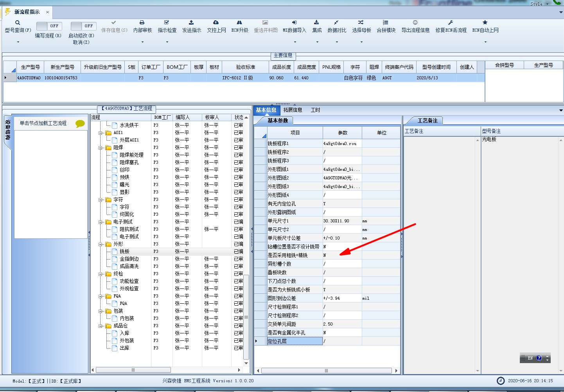Click the yellow speech bubble icon
The width and height of the screenshot is (564, 392).
click(x=80, y=124)
